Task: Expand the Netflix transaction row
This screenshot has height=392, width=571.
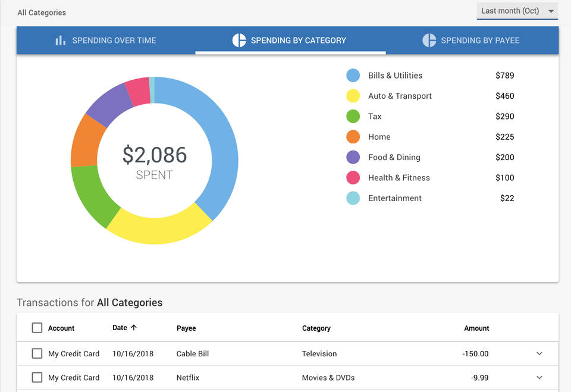Action: click(x=539, y=377)
